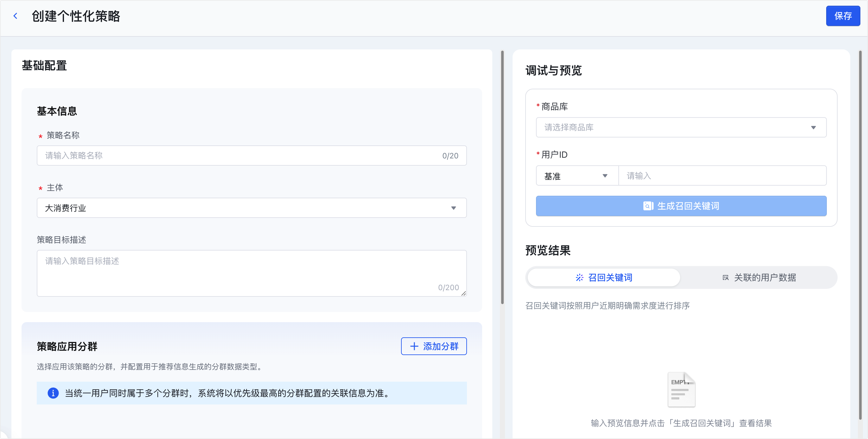Expand the 请选择商品库 dropdown
The image size is (868, 439).
(681, 127)
